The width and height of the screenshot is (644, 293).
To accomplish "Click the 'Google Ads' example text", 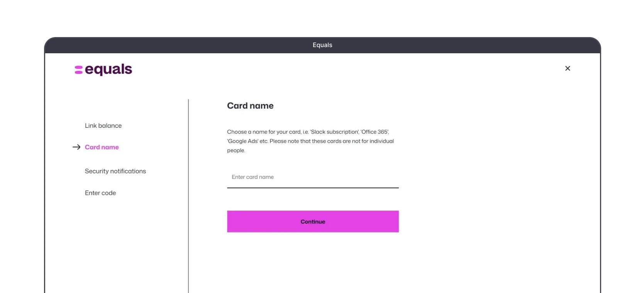I will click(x=243, y=141).
